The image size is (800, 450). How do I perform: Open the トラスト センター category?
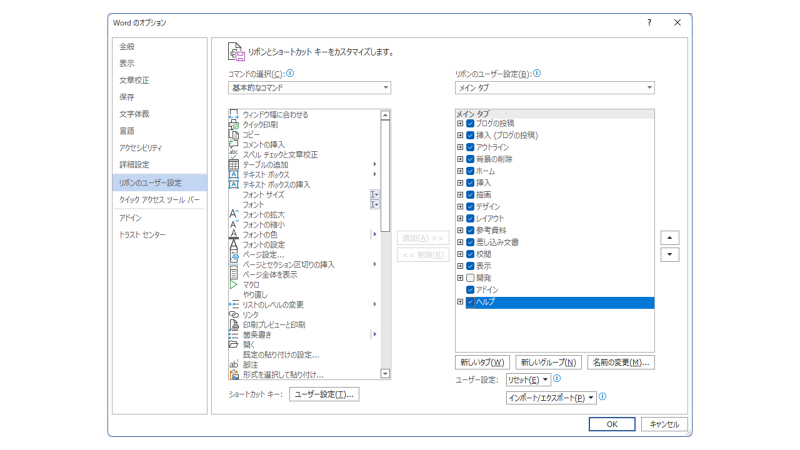pyautogui.click(x=160, y=235)
